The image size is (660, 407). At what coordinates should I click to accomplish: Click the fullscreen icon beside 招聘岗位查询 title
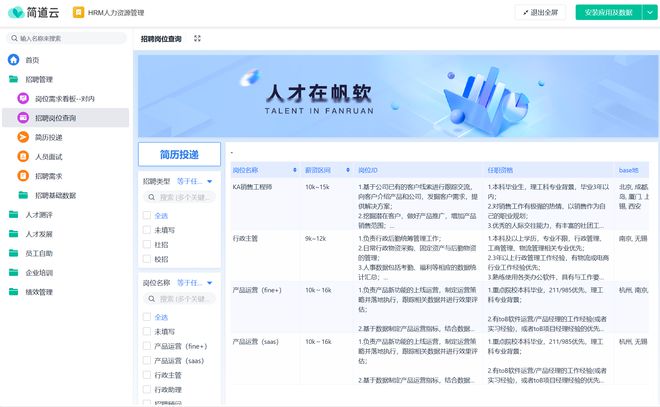197,38
